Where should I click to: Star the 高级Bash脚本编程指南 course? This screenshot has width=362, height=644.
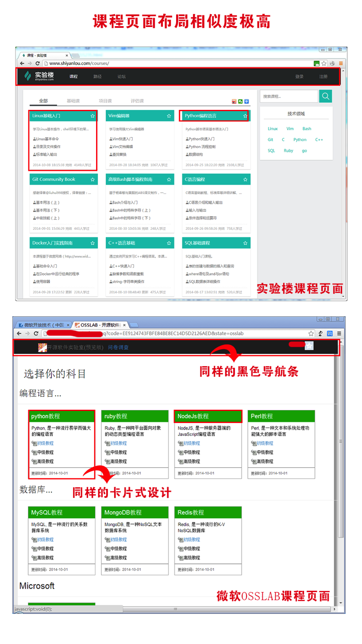169,180
